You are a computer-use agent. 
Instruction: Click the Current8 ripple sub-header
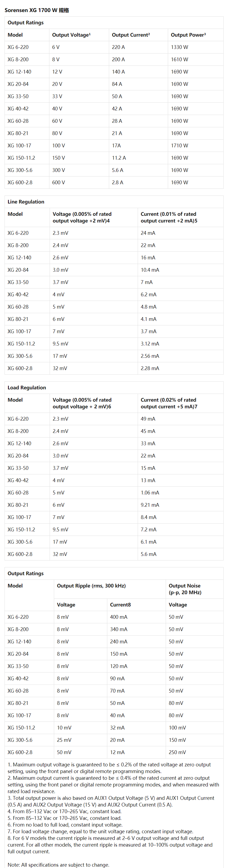[x=120, y=605]
